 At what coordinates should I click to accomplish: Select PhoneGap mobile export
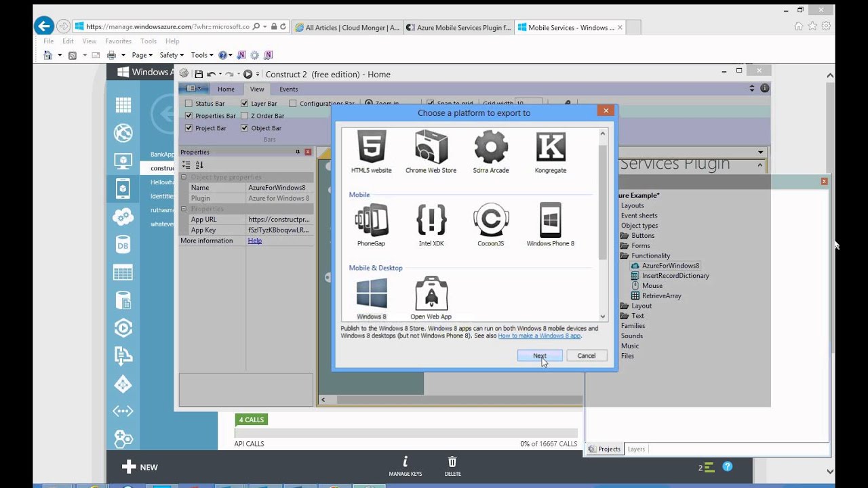(372, 225)
